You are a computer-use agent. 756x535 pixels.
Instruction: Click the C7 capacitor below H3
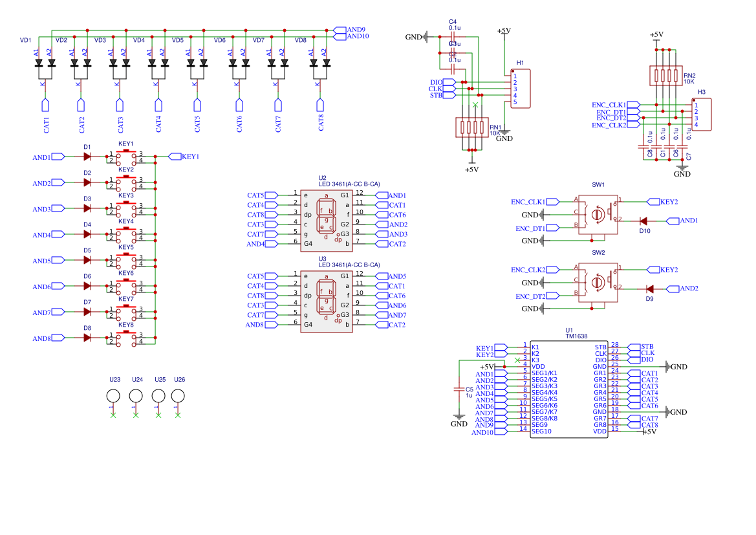682,147
